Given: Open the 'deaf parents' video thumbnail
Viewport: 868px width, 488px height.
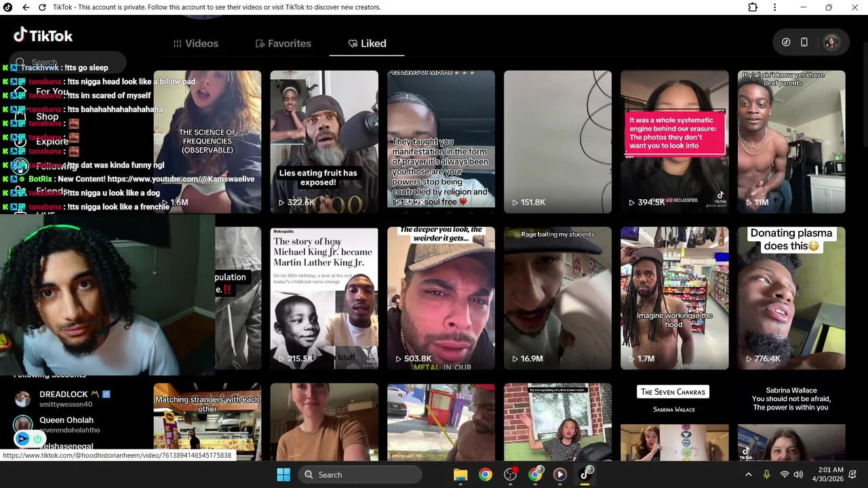Looking at the screenshot, I should pos(791,142).
